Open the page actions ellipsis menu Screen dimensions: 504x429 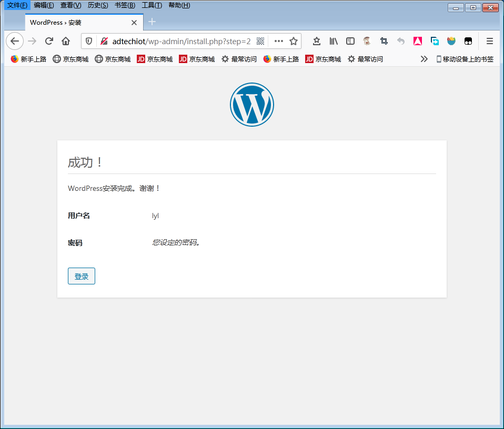coord(278,40)
